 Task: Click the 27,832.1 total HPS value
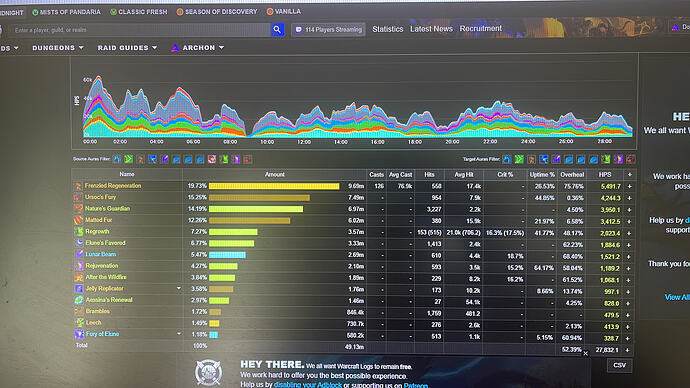pos(607,350)
